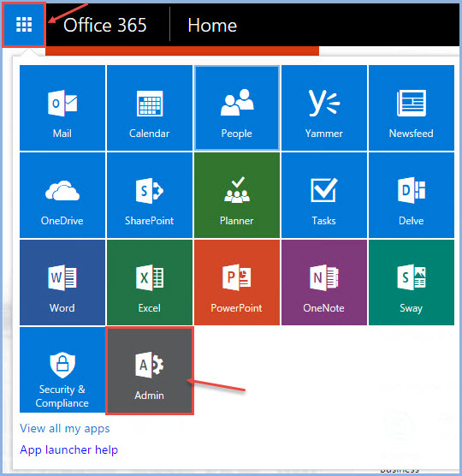The height and width of the screenshot is (476, 462).
Task: Open the Sway tile
Action: [x=412, y=283]
